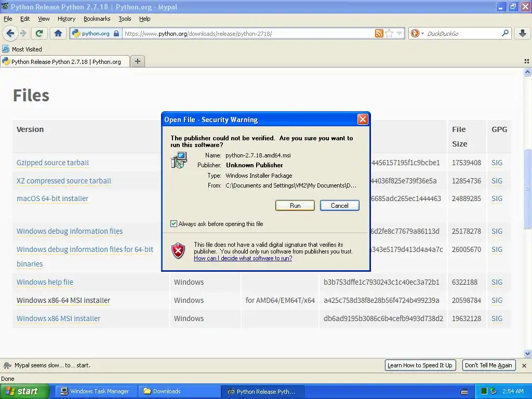Click the turtle icon in notification bar
The width and height of the screenshot is (532, 399).
tap(7, 365)
